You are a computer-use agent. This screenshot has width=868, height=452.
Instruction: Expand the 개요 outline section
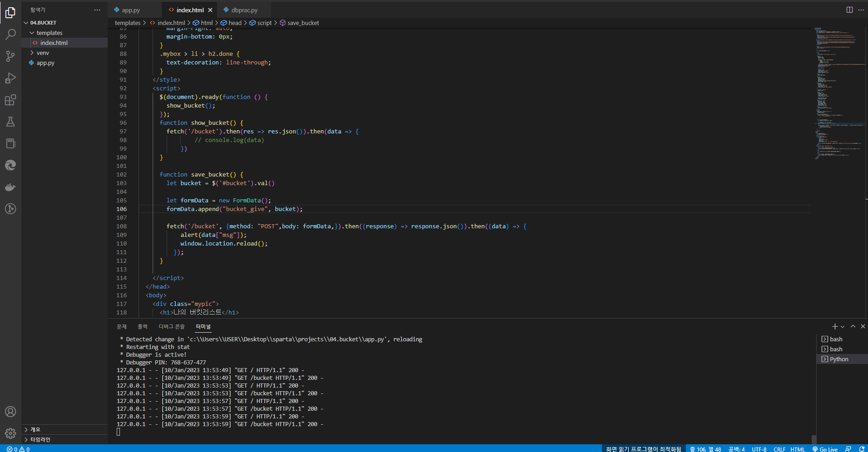64,429
